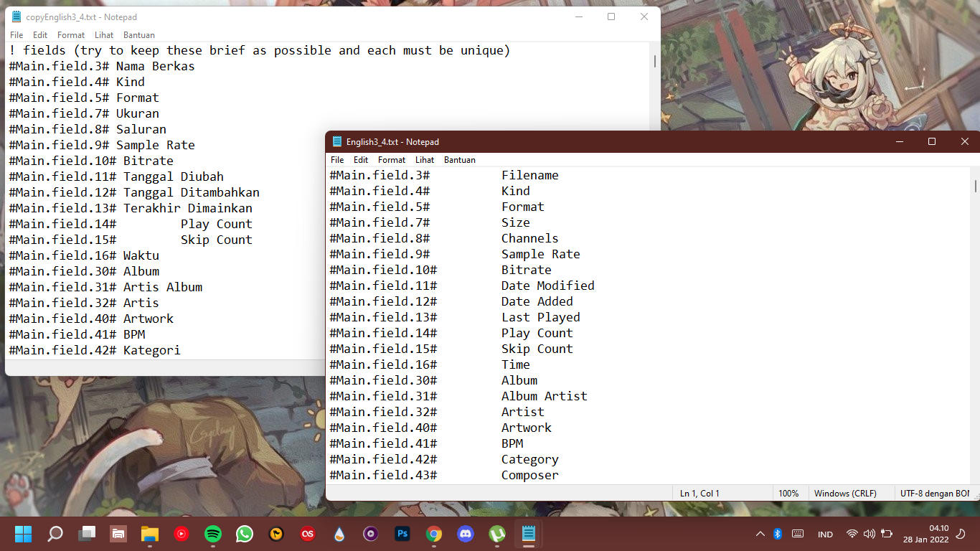This screenshot has height=551, width=980.
Task: Open the taskbar search icon
Action: coord(55,534)
